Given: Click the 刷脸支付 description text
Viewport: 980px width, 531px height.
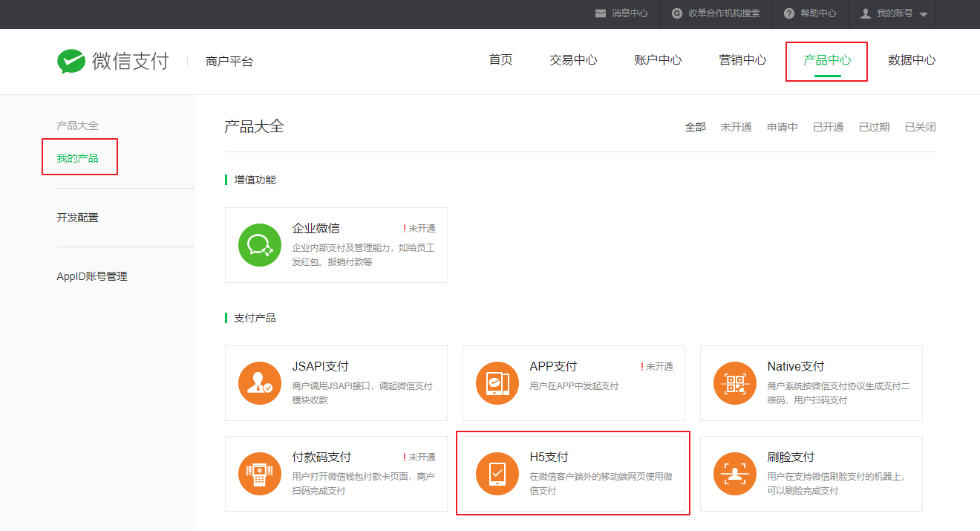Looking at the screenshot, I should point(837,483).
